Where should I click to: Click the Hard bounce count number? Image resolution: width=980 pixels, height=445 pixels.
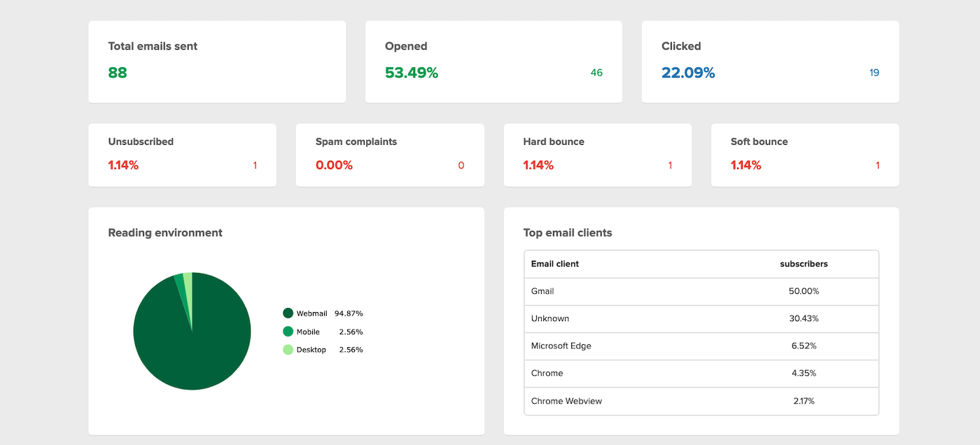pyautogui.click(x=670, y=166)
